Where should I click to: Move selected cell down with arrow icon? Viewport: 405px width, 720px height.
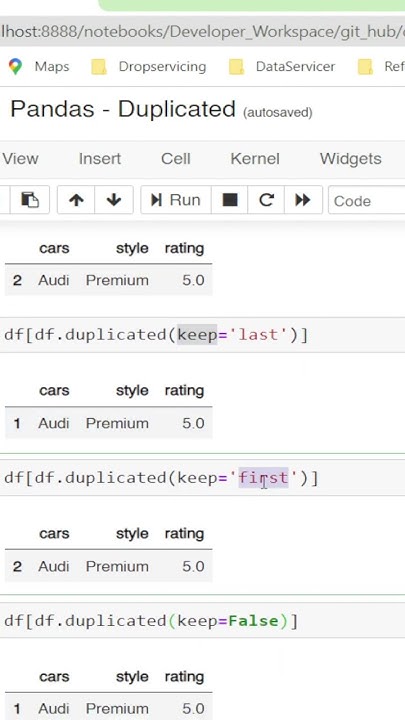(114, 200)
